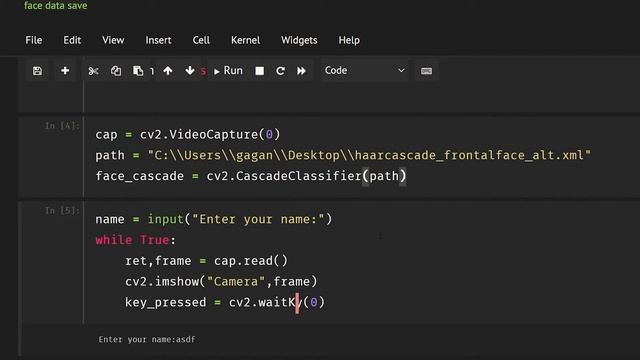The width and height of the screenshot is (640, 360).
Task: Click the face_cascade CascadeClassifier line
Action: click(251, 176)
